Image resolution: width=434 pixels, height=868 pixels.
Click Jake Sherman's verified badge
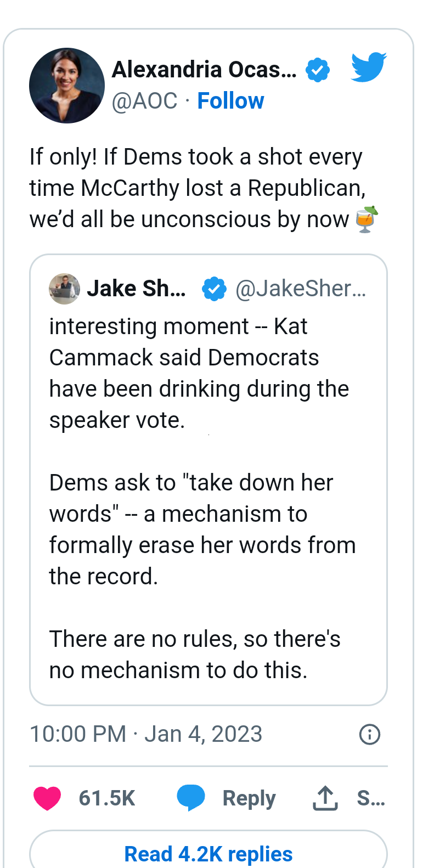(x=214, y=289)
